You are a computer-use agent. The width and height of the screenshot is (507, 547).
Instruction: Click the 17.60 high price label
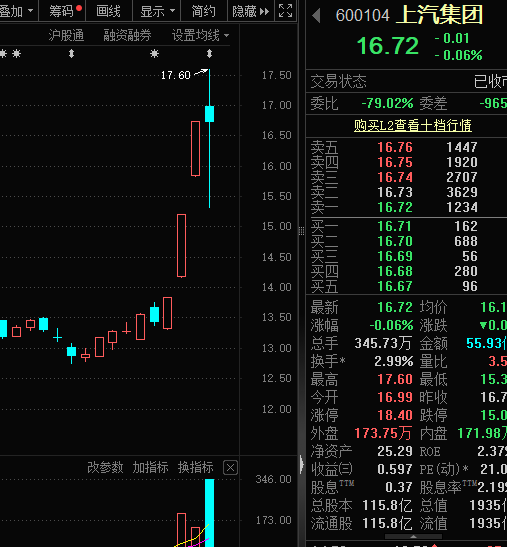176,75
